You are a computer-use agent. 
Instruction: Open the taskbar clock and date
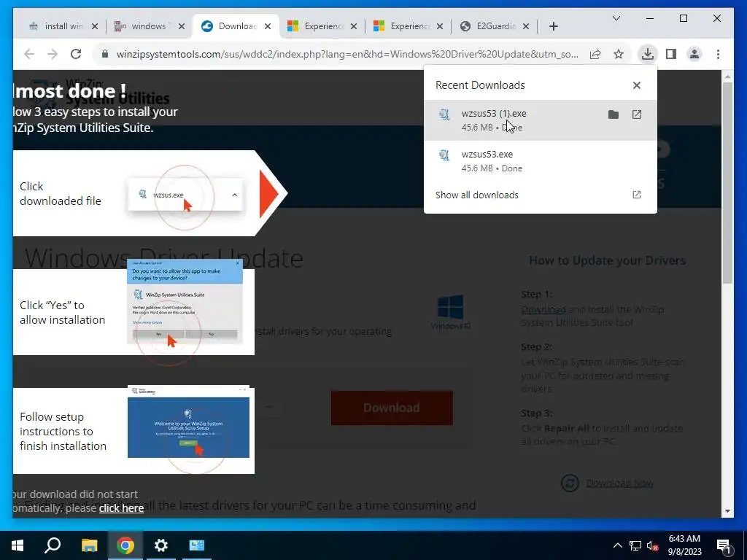pos(684,545)
